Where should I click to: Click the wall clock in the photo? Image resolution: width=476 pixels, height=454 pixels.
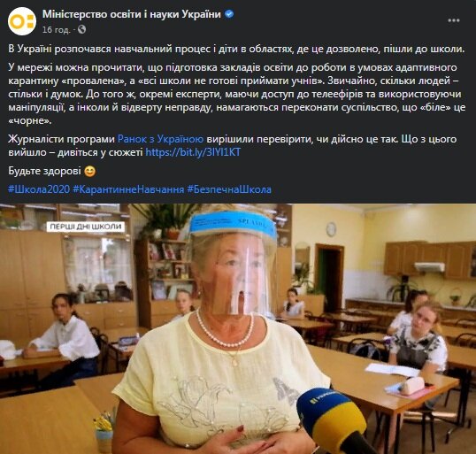pyautogui.click(x=331, y=229)
